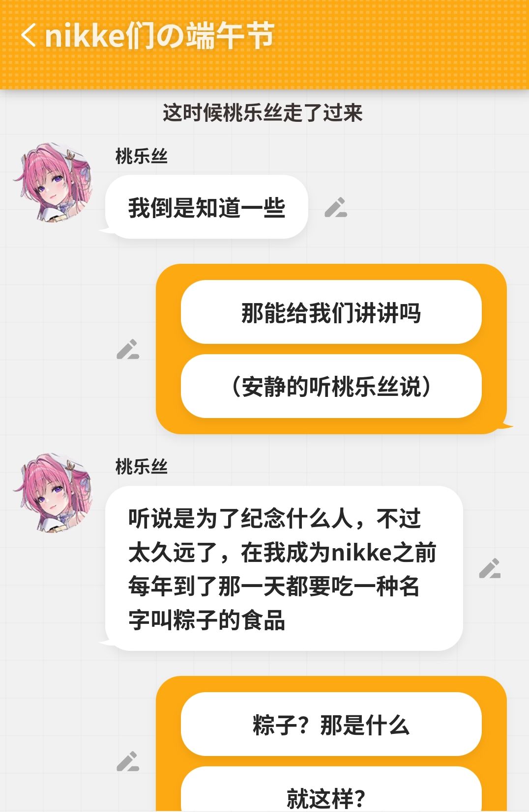Tap the title nikke们の端午节
Screen dimensions: 529x812
click(x=159, y=36)
